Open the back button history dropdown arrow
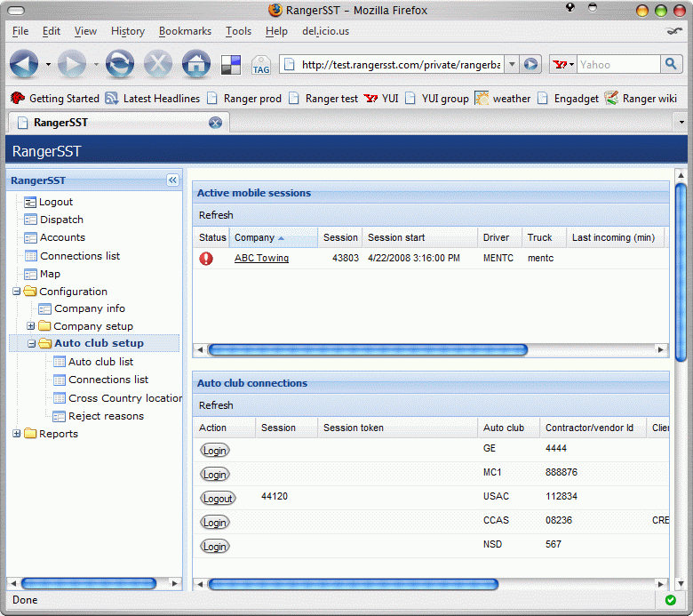The image size is (693, 616). click(x=48, y=65)
